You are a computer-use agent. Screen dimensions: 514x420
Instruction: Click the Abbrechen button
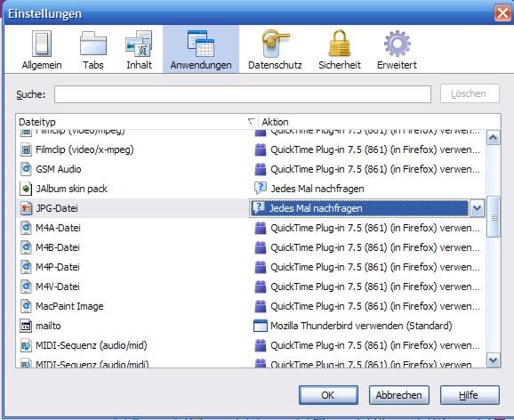pos(399,395)
